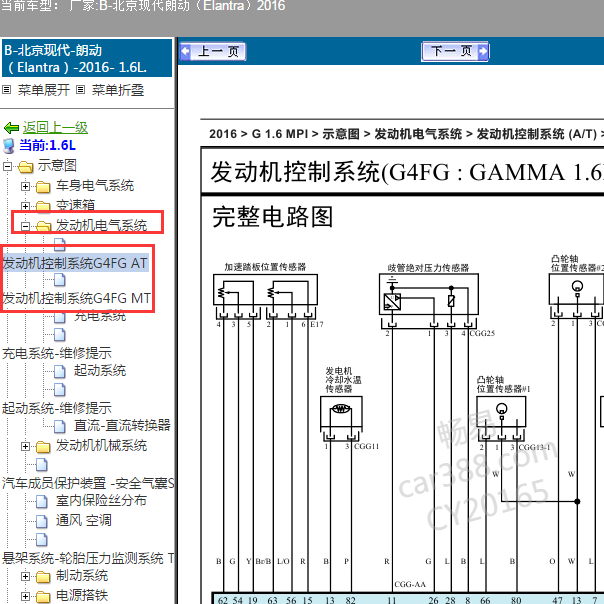Image resolution: width=604 pixels, height=604 pixels.
Task: Open 充电系统-维修提示 entry
Action: [x=57, y=353]
